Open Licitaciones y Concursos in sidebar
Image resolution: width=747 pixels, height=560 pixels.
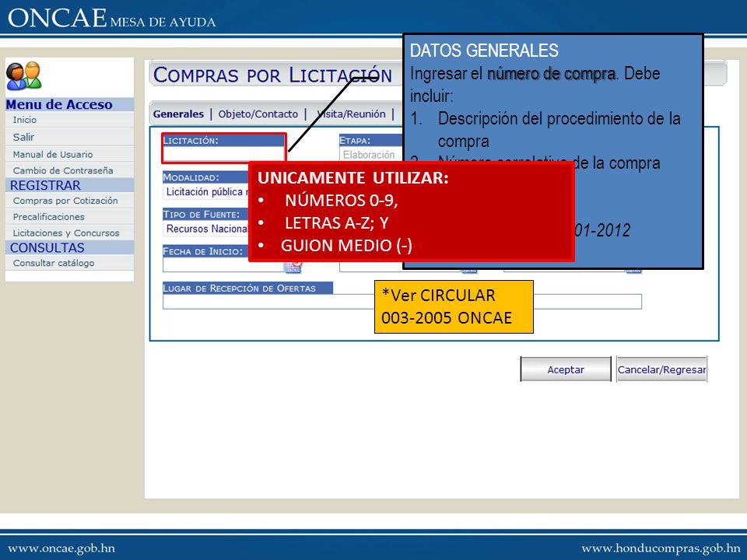click(x=66, y=233)
